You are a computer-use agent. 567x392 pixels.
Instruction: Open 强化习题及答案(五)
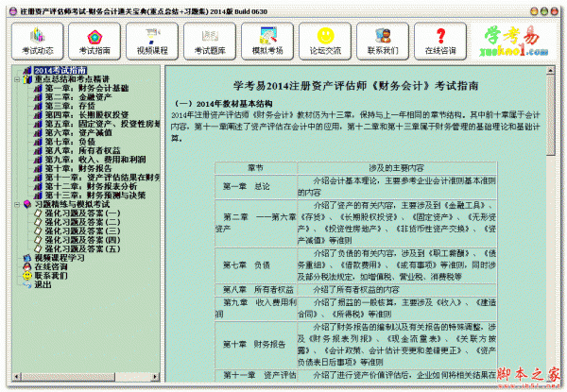(82, 249)
